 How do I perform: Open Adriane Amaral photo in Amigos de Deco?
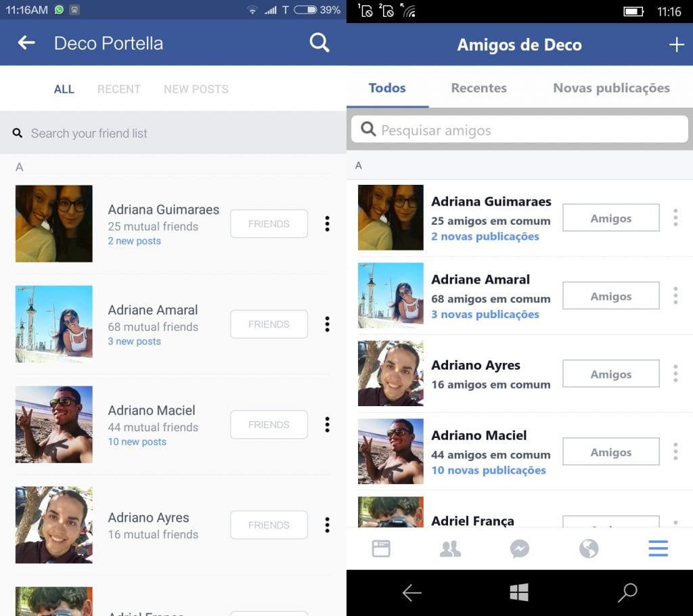[x=390, y=295]
